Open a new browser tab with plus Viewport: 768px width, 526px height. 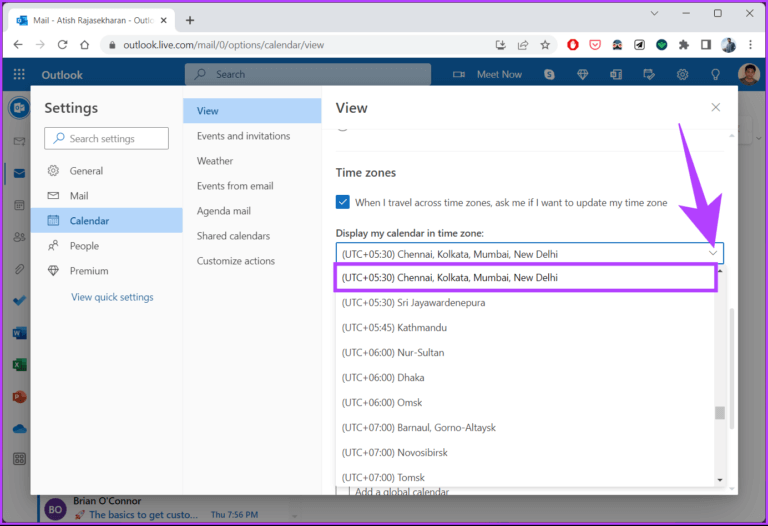coord(190,20)
